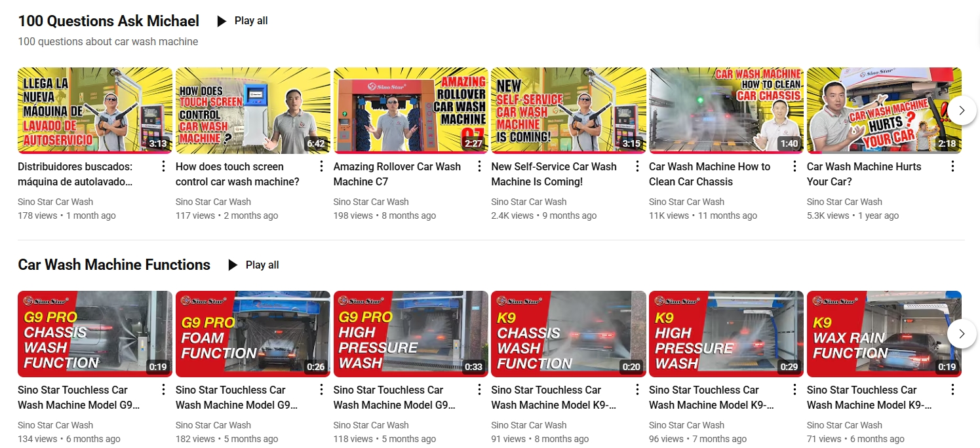The height and width of the screenshot is (448, 980).
Task: Open title 'Car Wash Machine Hurts Your Car?'
Action: coord(864,174)
